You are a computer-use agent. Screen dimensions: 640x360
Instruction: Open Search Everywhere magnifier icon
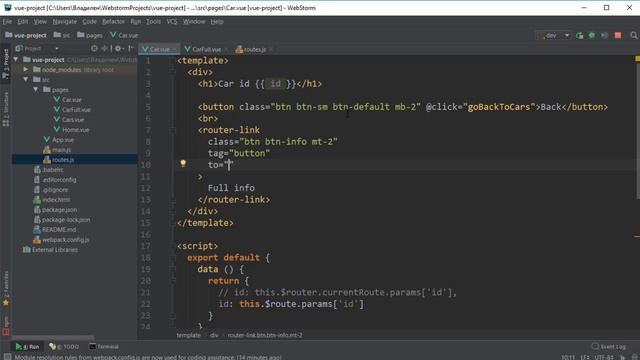[633, 36]
